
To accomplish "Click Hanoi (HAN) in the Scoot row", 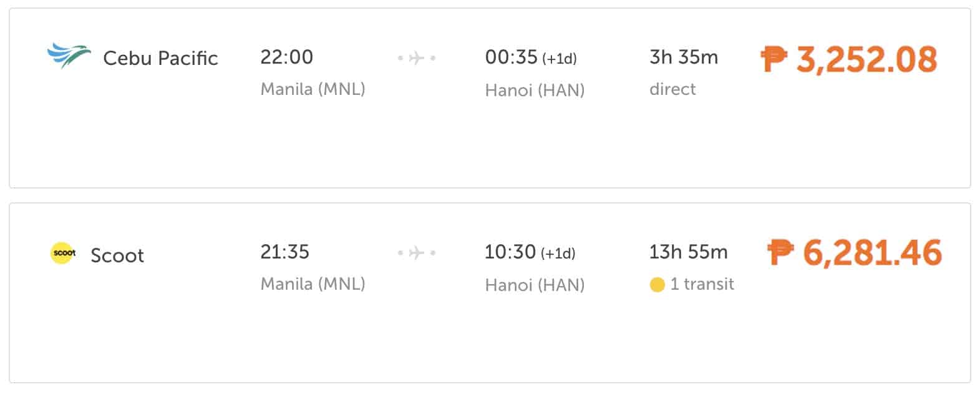I will [535, 285].
